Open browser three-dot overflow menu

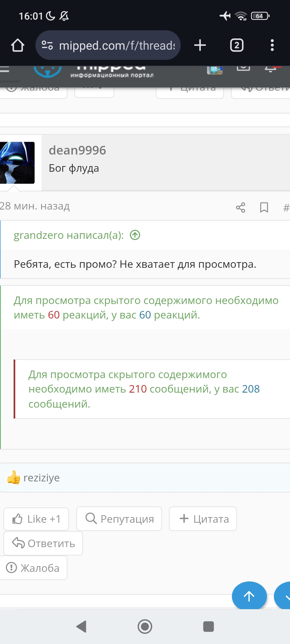(x=272, y=45)
